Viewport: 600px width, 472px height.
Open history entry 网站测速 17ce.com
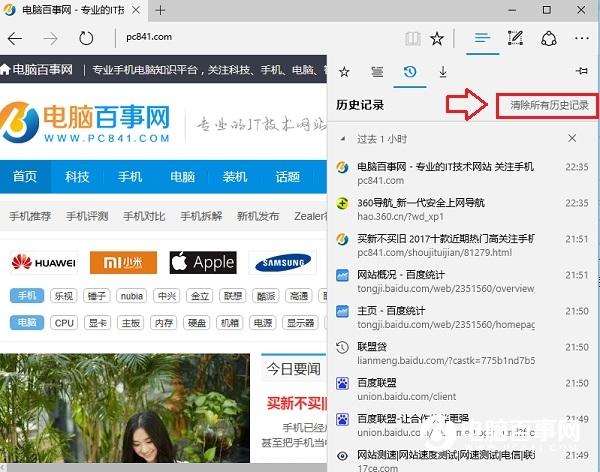[463, 460]
